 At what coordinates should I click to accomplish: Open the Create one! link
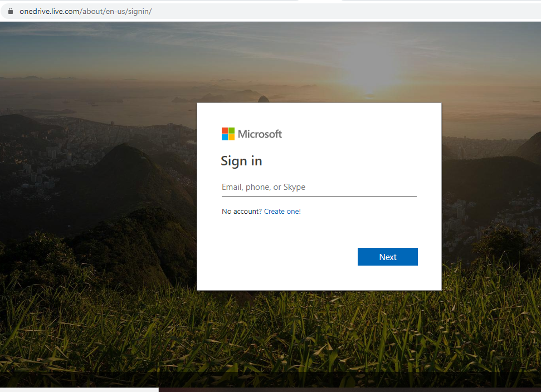click(x=282, y=212)
